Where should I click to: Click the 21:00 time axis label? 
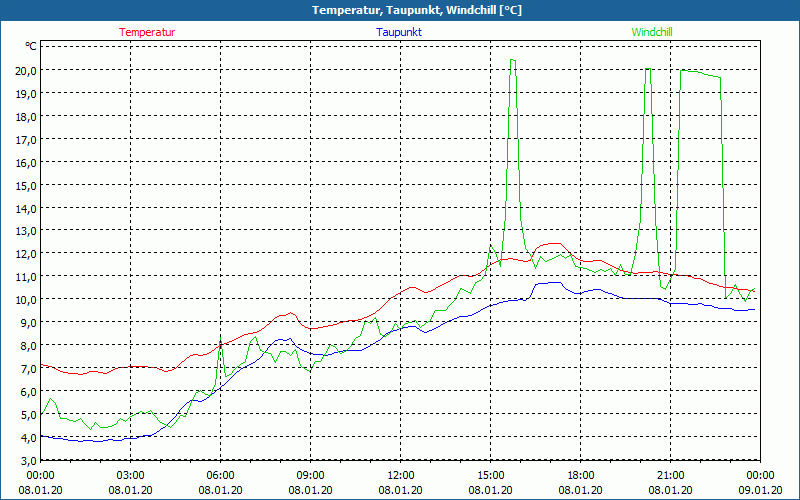pyautogui.click(x=671, y=475)
